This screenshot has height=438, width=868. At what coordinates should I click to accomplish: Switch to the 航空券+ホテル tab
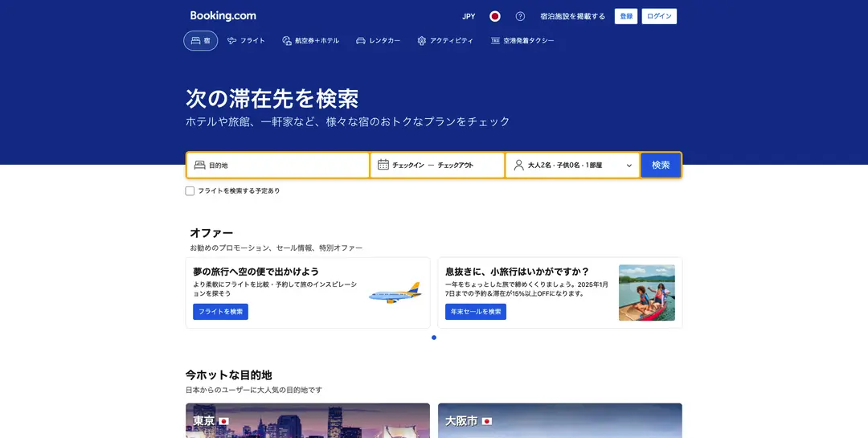click(x=310, y=40)
